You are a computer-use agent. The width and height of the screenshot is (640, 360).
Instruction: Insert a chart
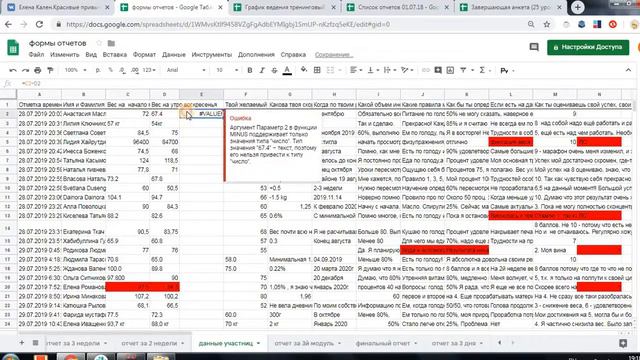click(x=450, y=70)
